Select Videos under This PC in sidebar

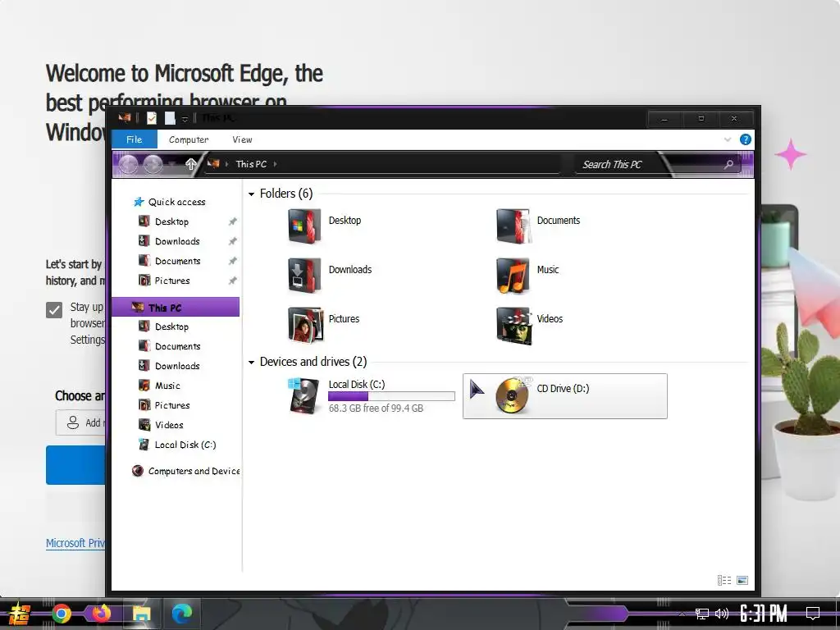pyautogui.click(x=162, y=425)
